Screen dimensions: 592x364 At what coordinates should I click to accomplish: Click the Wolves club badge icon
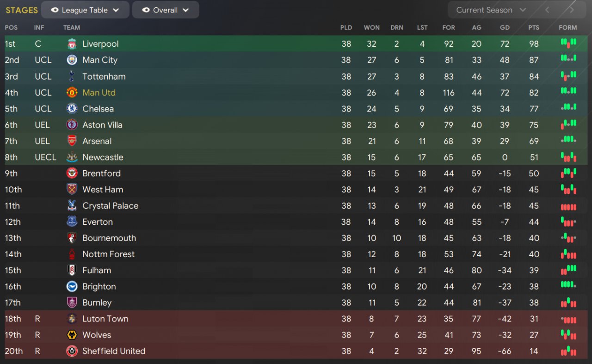(72, 335)
